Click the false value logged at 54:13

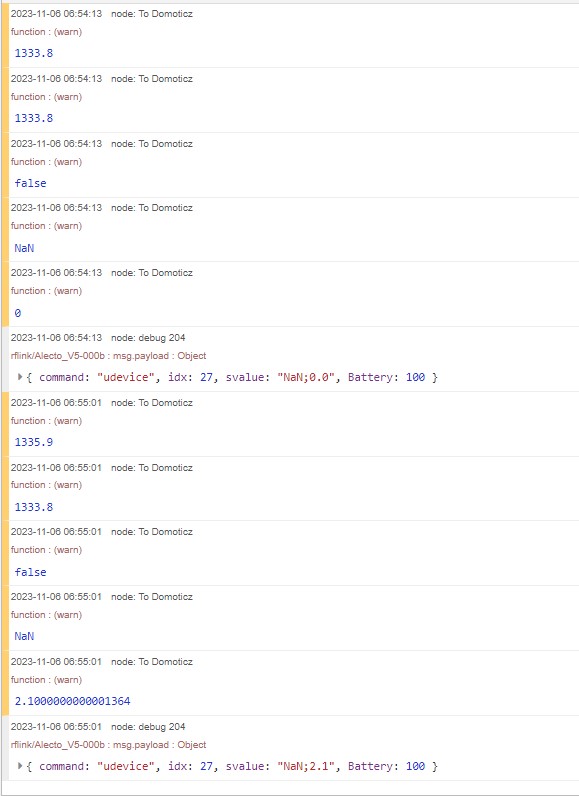[30, 183]
